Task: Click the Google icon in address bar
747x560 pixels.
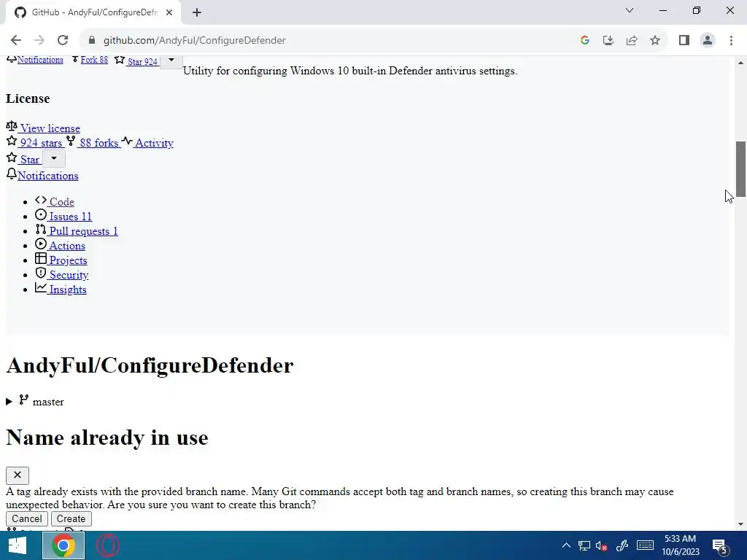Action: 585,41
